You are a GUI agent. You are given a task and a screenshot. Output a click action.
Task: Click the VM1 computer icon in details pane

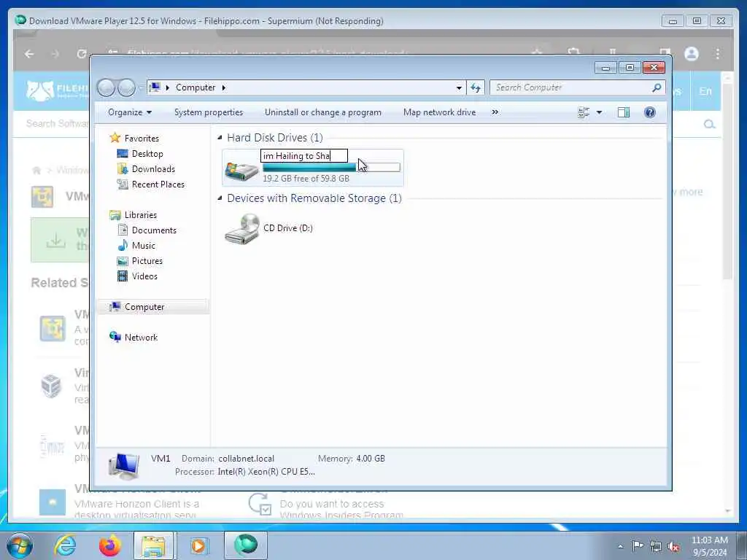pos(124,465)
